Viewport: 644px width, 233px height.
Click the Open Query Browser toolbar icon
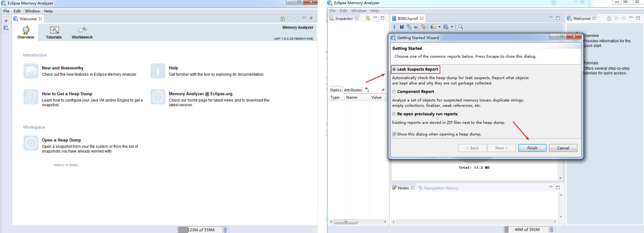446,27
